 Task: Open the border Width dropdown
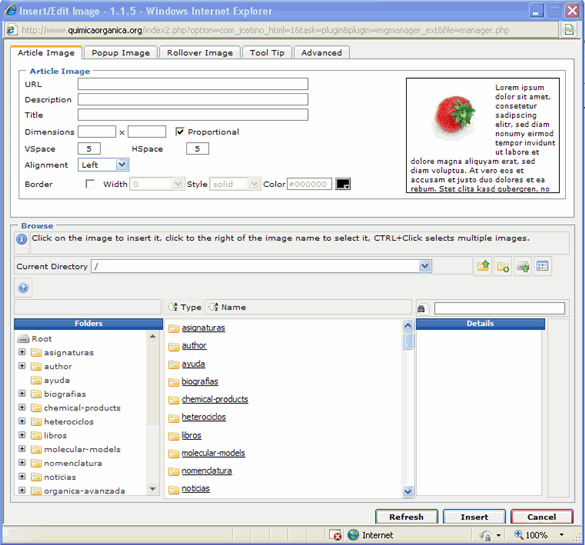157,184
